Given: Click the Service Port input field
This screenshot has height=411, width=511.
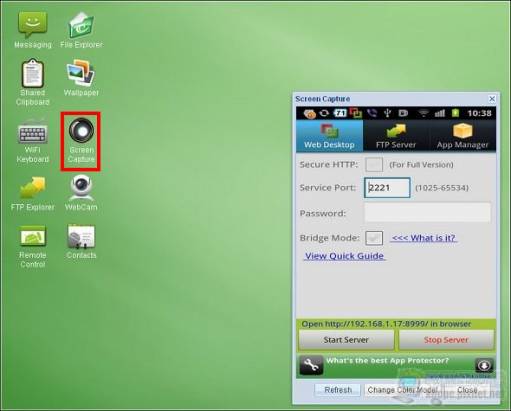Looking at the screenshot, I should (387, 188).
